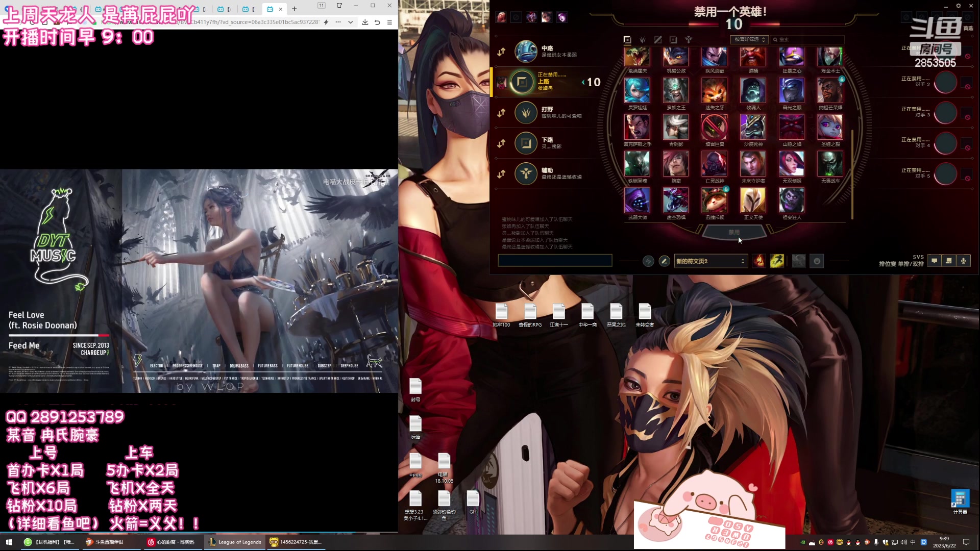Switch to League of Legends taskbar item
Viewport: 980px width, 551px height.
coord(235,542)
